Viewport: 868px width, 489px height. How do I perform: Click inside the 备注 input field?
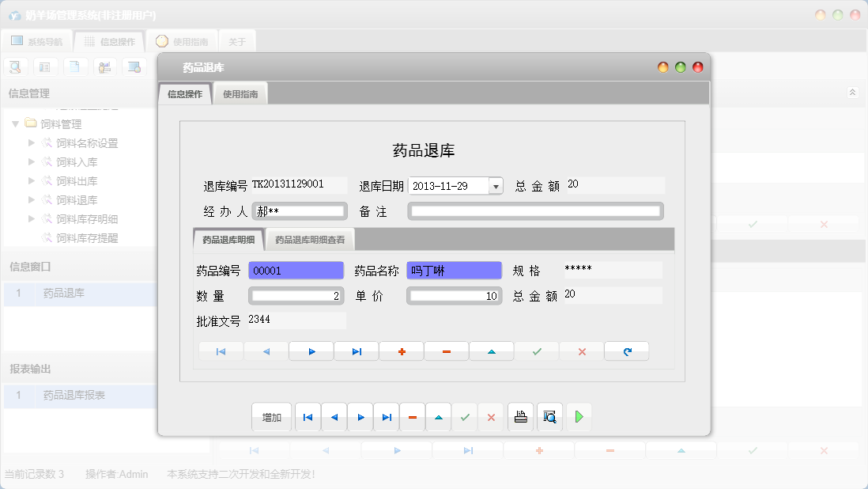pos(536,210)
